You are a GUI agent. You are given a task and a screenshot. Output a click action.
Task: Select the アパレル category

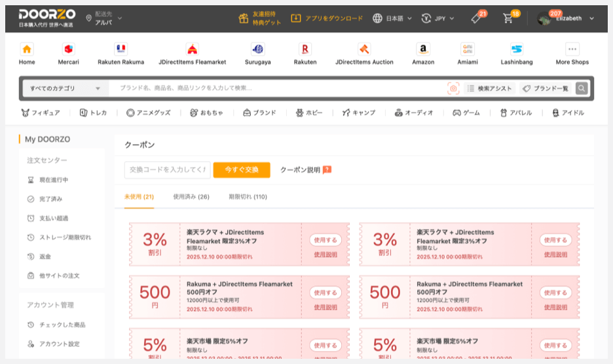516,113
